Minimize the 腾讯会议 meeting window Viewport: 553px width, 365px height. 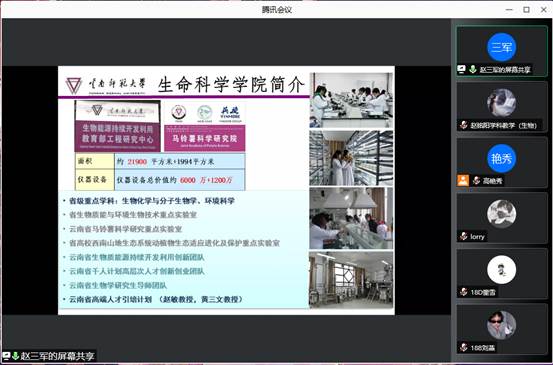pyautogui.click(x=509, y=10)
